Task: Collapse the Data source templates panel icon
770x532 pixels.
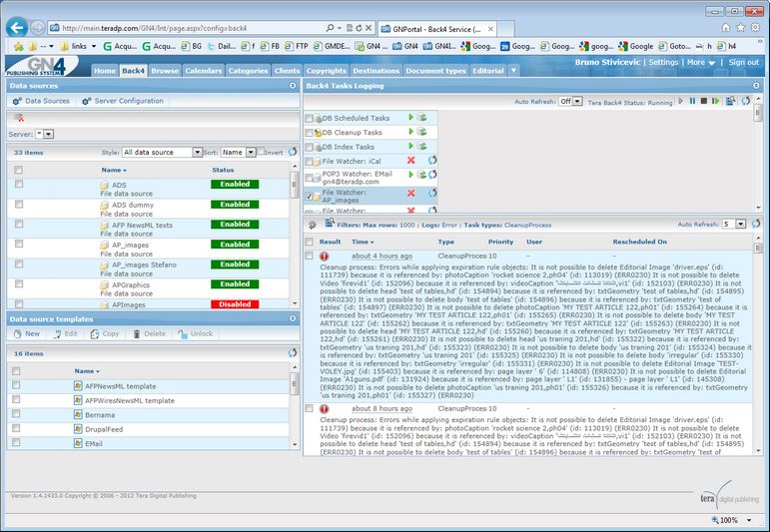Action: (293, 318)
